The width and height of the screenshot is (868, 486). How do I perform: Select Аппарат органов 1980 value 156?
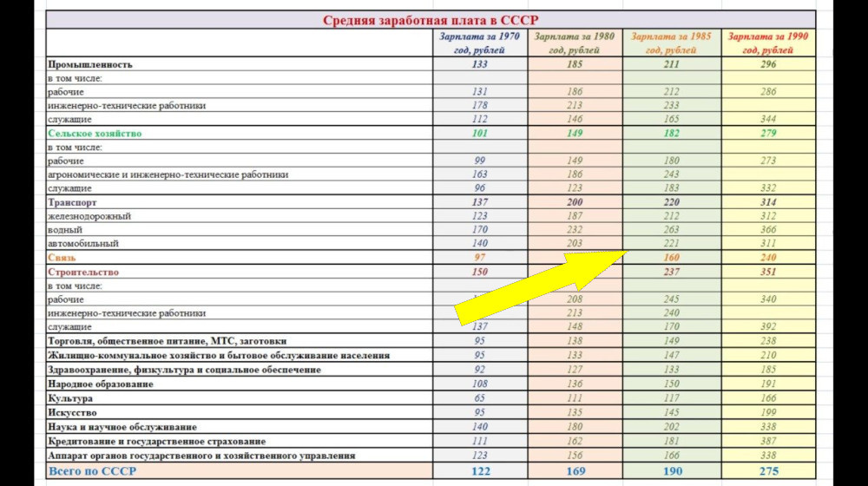pos(575,456)
